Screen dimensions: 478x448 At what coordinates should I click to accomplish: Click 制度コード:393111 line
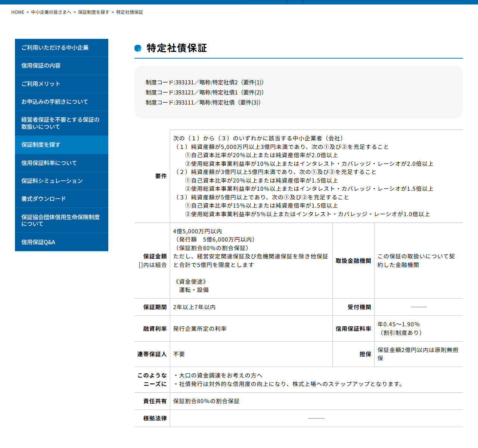[203, 102]
